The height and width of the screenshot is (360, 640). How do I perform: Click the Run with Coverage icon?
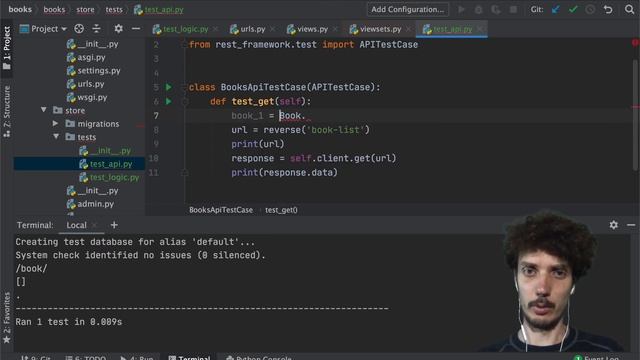496,9
